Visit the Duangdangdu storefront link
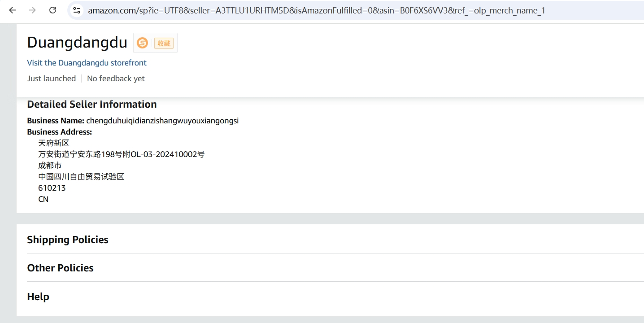This screenshot has width=644, height=323. pos(87,63)
